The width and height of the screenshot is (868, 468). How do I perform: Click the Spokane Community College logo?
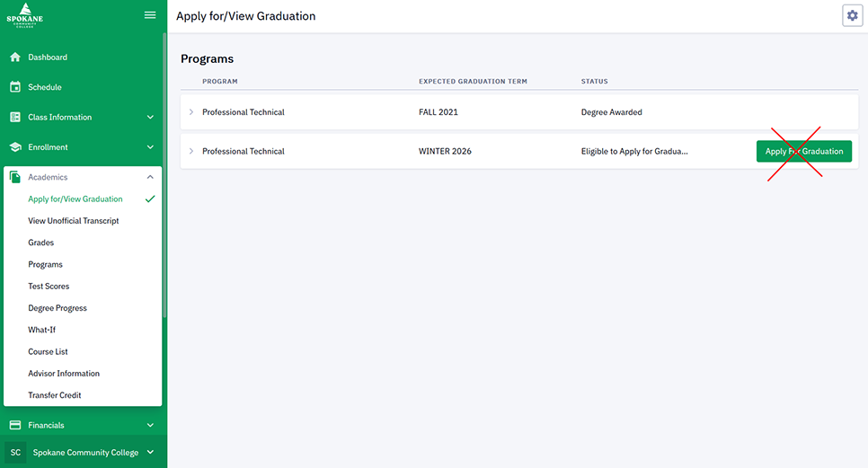(25, 15)
